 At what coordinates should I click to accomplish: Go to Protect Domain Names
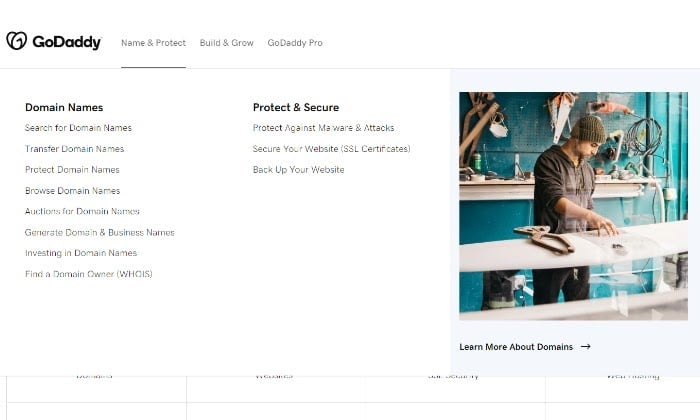click(72, 170)
